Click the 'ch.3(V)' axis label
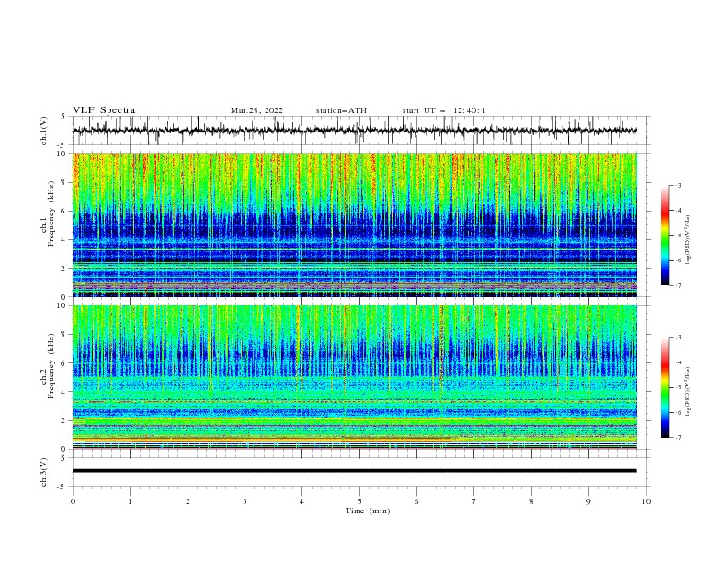 tap(44, 472)
